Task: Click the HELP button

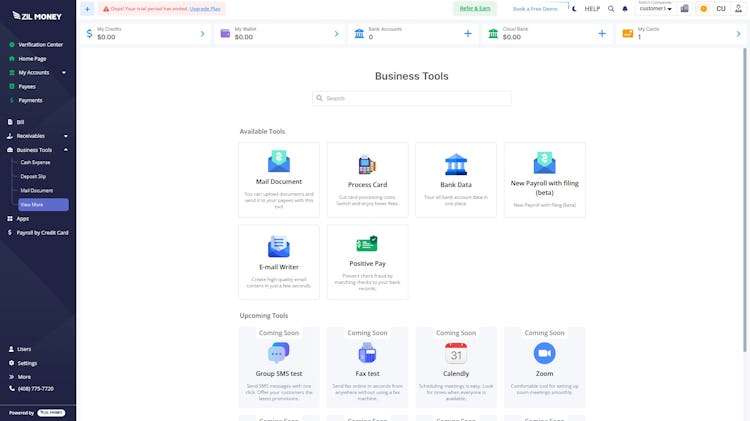Action: pyautogui.click(x=592, y=9)
